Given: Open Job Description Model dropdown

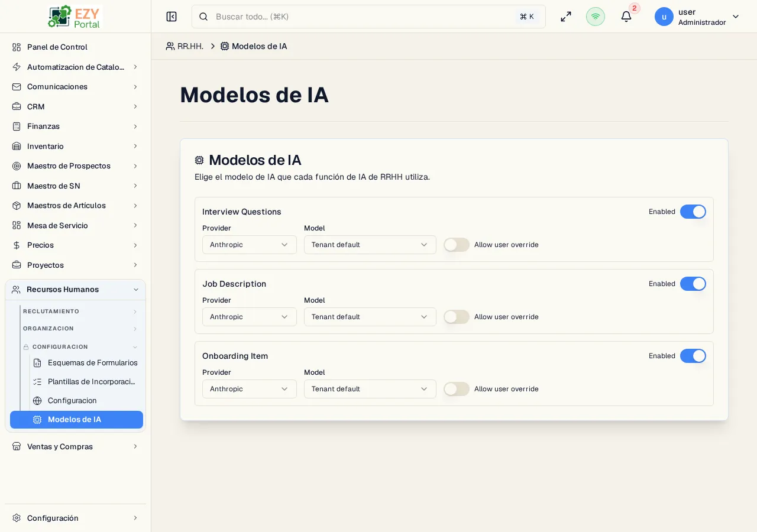Looking at the screenshot, I should [370, 317].
